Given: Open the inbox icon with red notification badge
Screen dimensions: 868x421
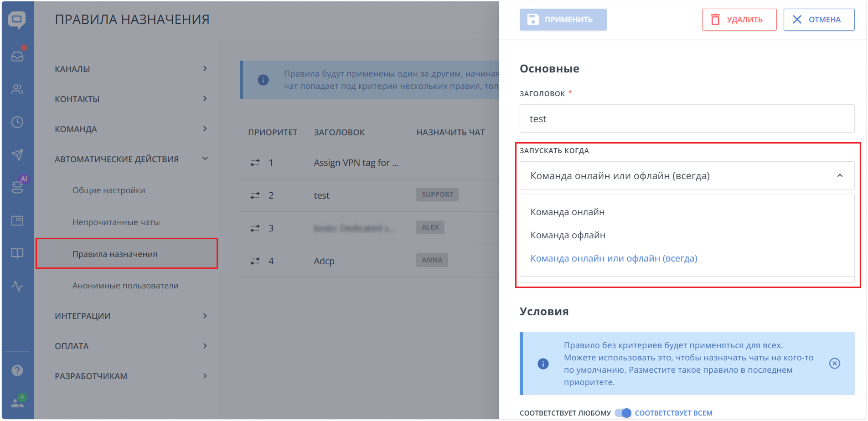Looking at the screenshot, I should click(x=17, y=56).
